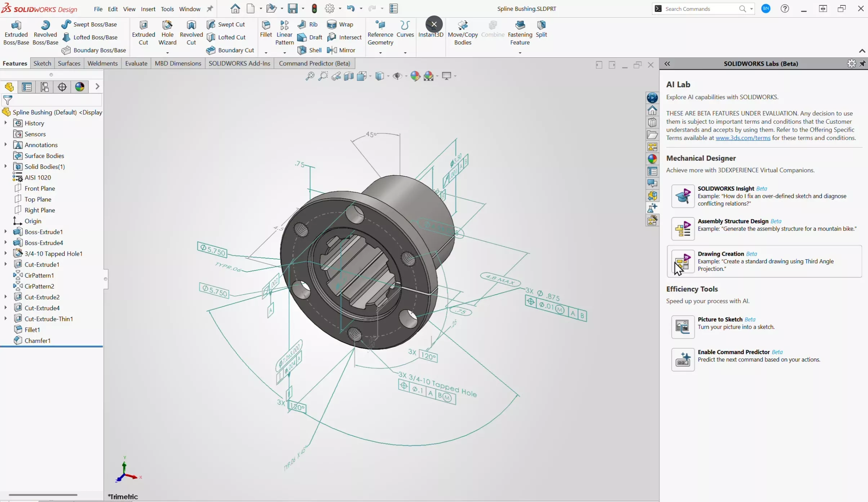
Task: Open the Insert menu
Action: [148, 9]
